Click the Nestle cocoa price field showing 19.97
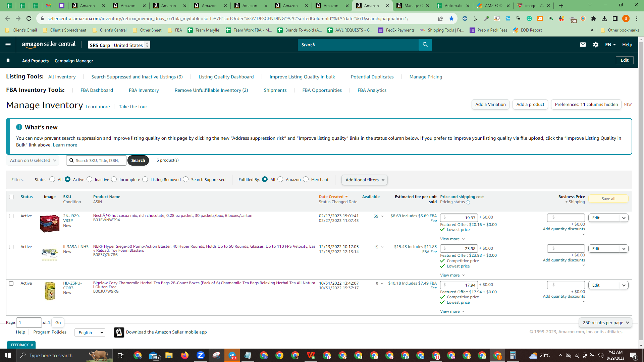The height and width of the screenshot is (362, 644). (x=459, y=218)
